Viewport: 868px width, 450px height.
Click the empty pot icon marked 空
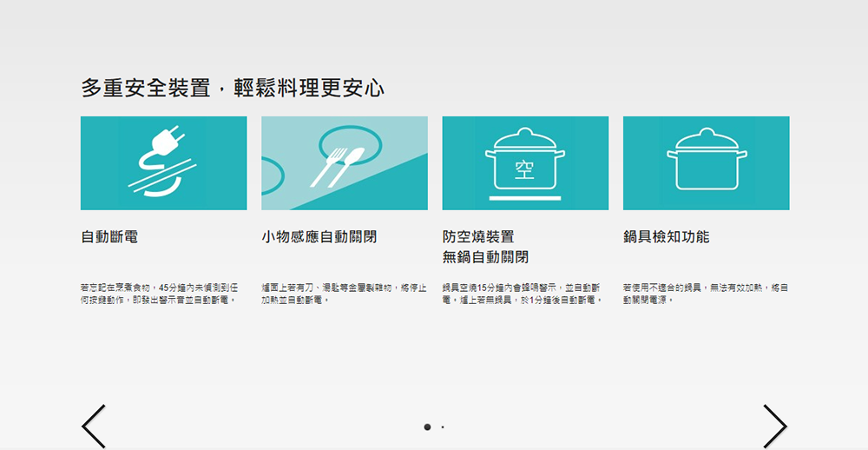click(524, 162)
